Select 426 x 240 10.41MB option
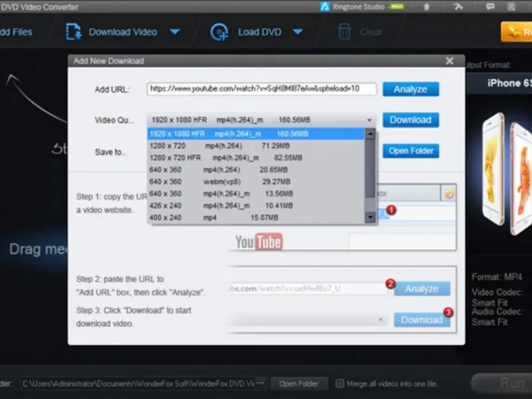This screenshot has height=399, width=532. (x=256, y=205)
